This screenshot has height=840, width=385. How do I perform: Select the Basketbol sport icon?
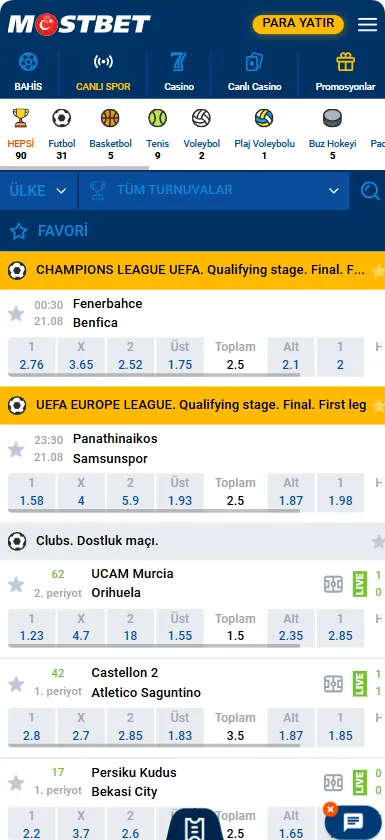(110, 118)
